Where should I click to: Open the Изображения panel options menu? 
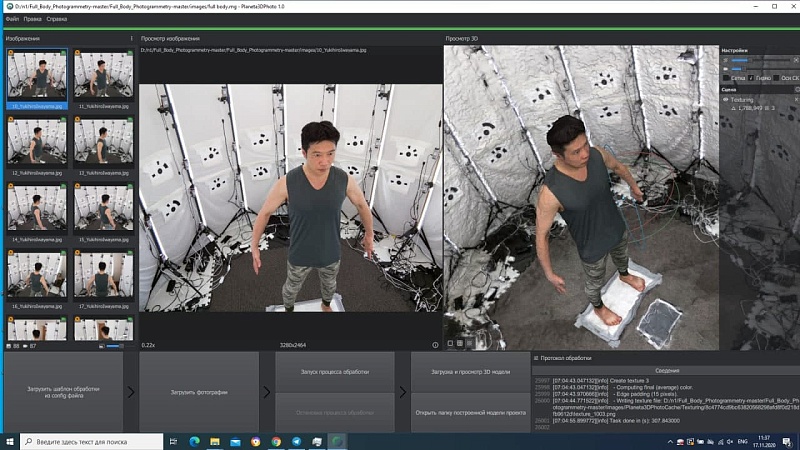point(131,38)
